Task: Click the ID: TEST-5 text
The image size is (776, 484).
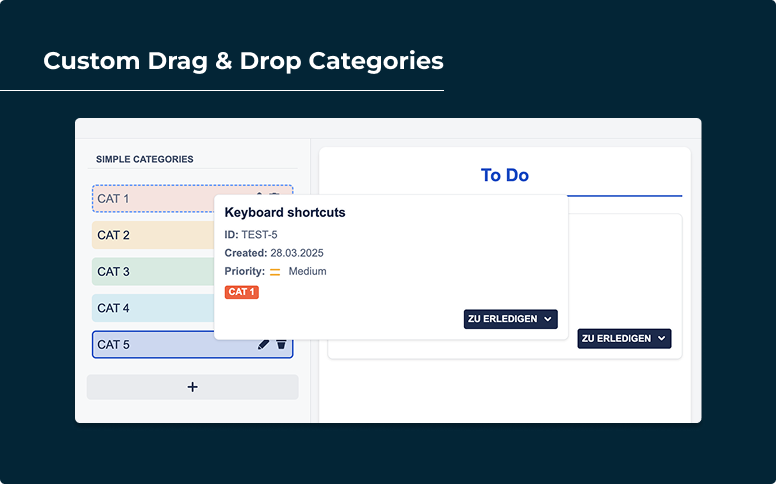Action: (x=251, y=235)
